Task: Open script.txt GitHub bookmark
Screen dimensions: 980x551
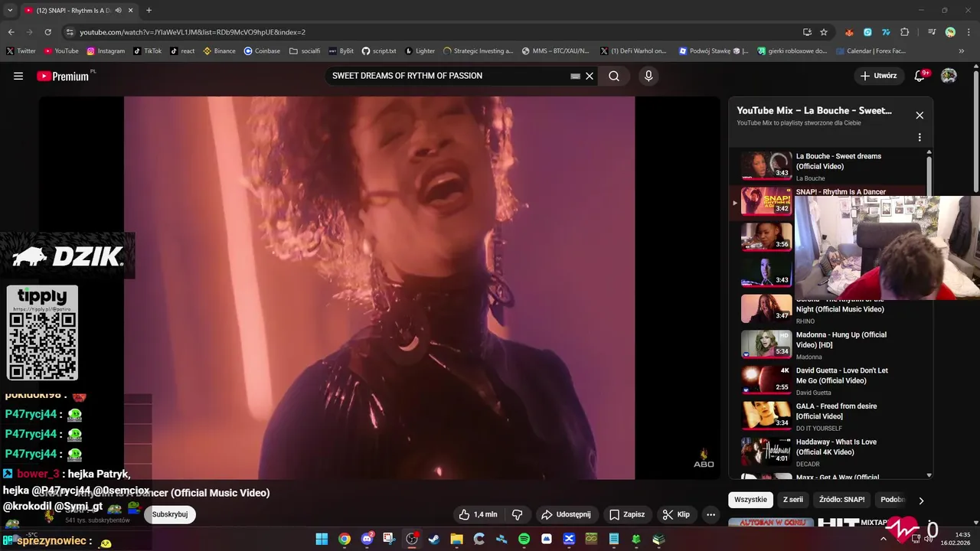Action: [x=379, y=51]
